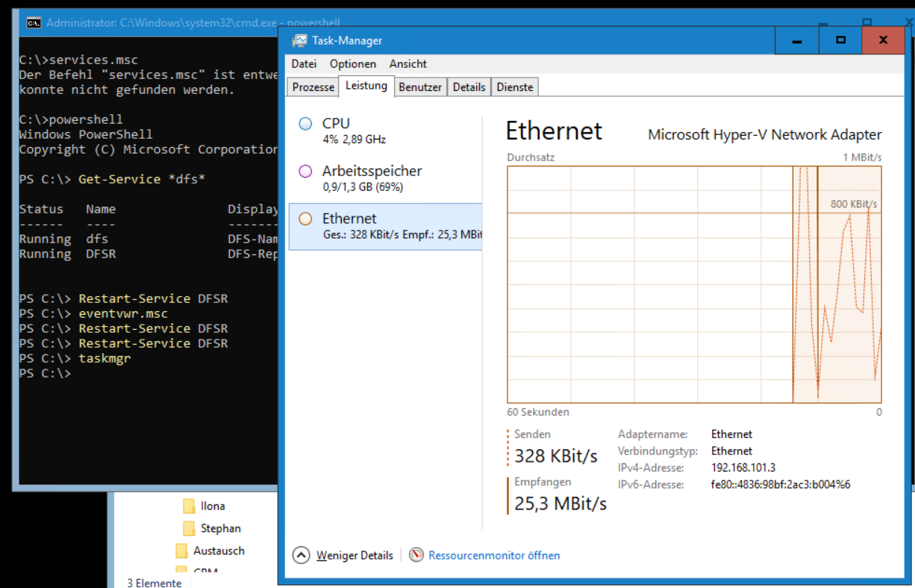The image size is (915, 588).
Task: Click the Empfangen 25,3 MBit/s value
Action: pyautogui.click(x=560, y=504)
